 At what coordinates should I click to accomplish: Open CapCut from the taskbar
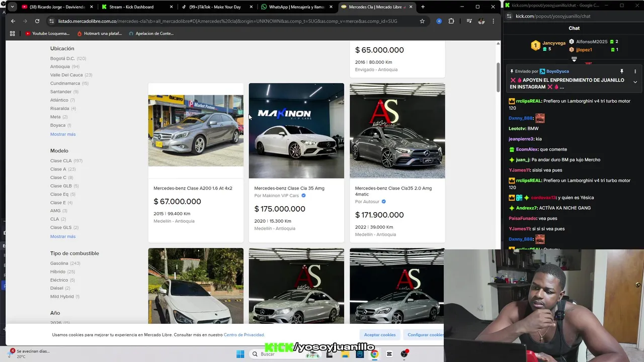pyautogui.click(x=389, y=354)
